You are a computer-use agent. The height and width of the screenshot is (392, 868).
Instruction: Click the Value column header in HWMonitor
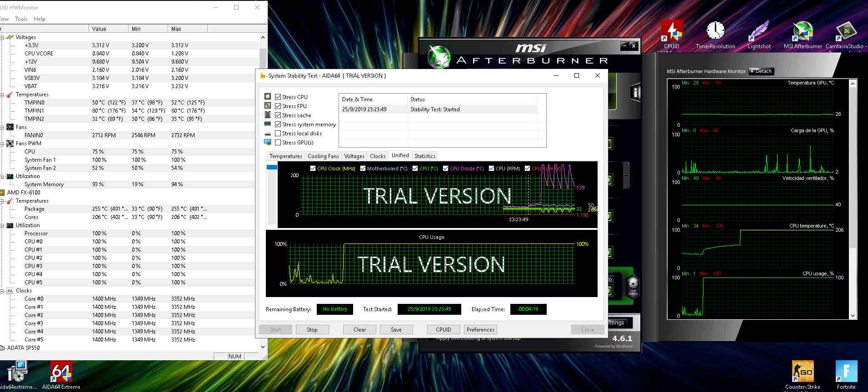click(x=109, y=29)
